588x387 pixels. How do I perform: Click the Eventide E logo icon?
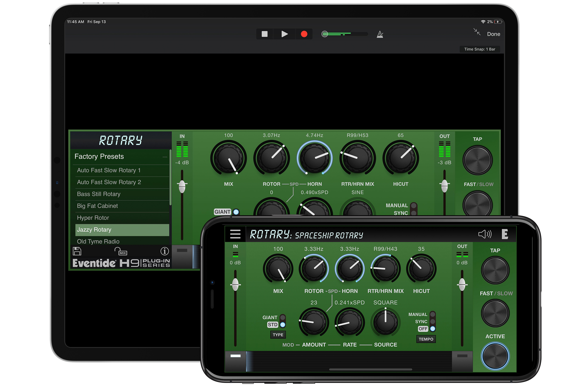pyautogui.click(x=505, y=234)
